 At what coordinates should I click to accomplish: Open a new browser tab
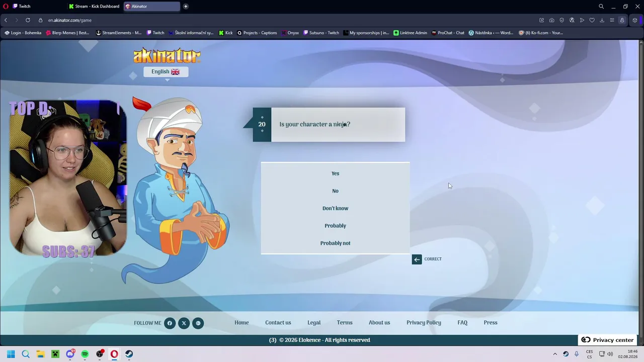(186, 7)
